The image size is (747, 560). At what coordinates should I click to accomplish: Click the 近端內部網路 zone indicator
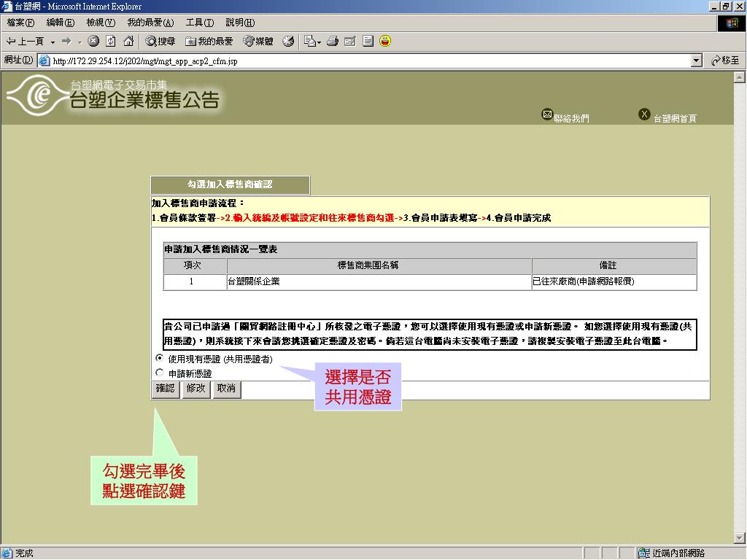pos(672,553)
